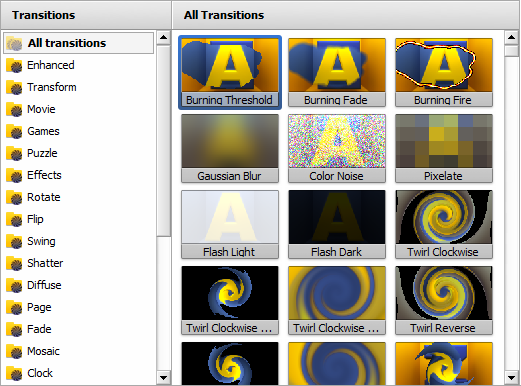Open the Enhanced category folder icon
The height and width of the screenshot is (386, 521).
pyautogui.click(x=14, y=65)
